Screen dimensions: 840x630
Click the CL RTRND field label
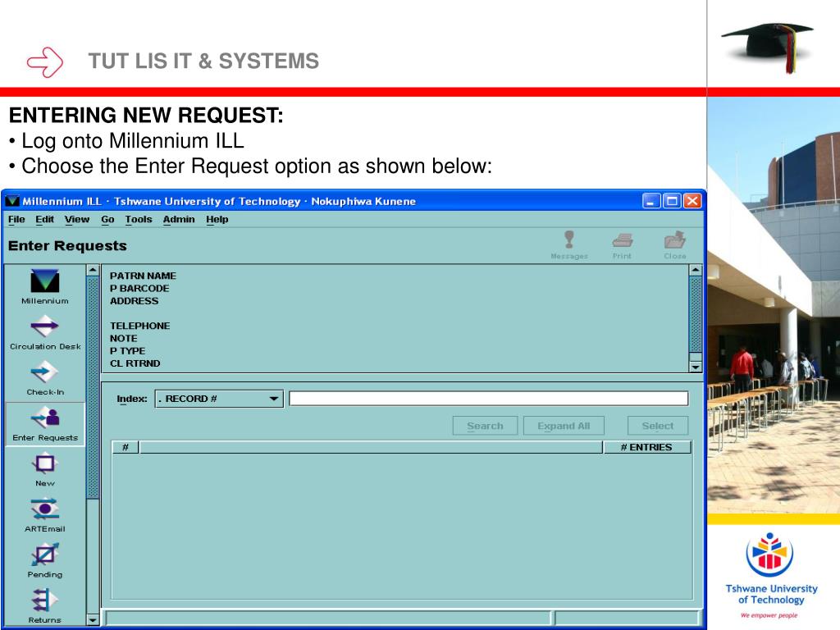tap(135, 363)
